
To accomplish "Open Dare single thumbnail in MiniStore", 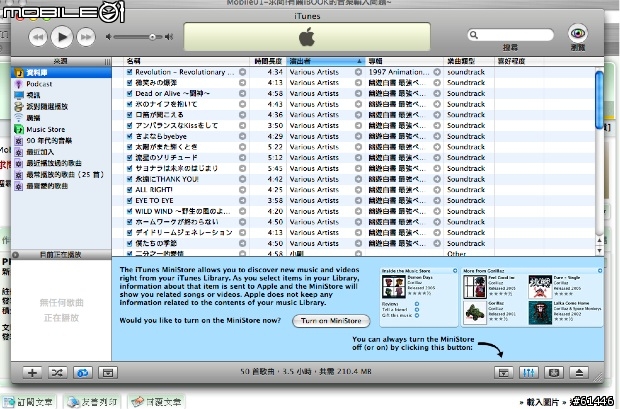I will click(540, 287).
